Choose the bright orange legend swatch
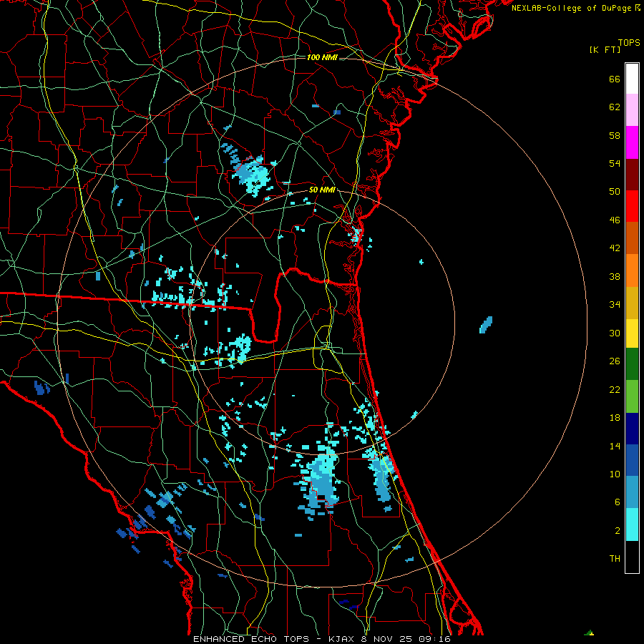This screenshot has width=644, height=644. (x=632, y=270)
